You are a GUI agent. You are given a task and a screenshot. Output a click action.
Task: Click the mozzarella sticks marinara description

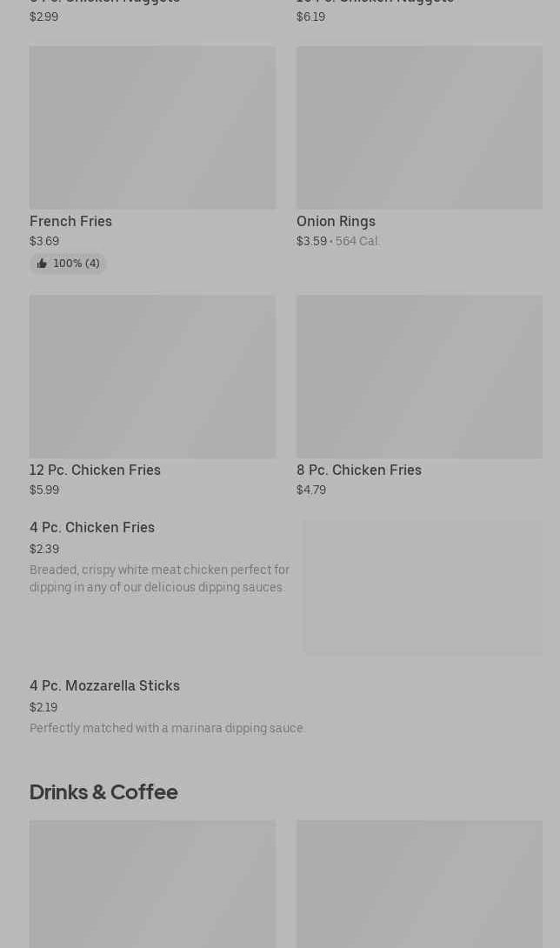point(167,729)
